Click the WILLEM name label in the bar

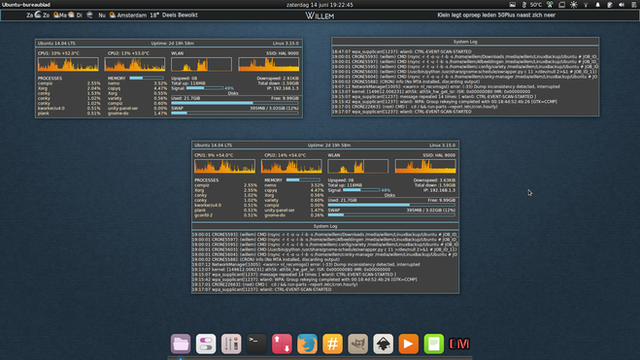click(320, 16)
